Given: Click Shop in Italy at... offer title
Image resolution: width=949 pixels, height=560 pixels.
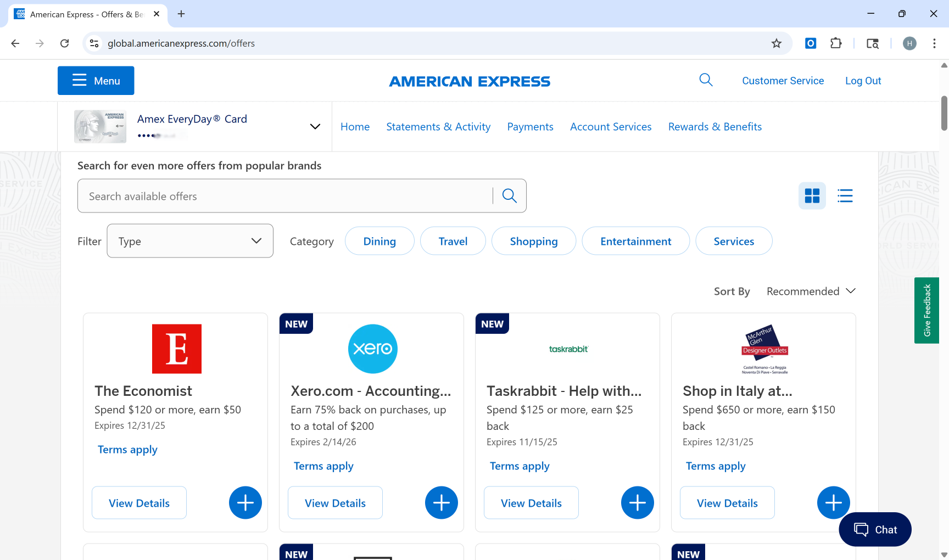Looking at the screenshot, I should (x=738, y=391).
